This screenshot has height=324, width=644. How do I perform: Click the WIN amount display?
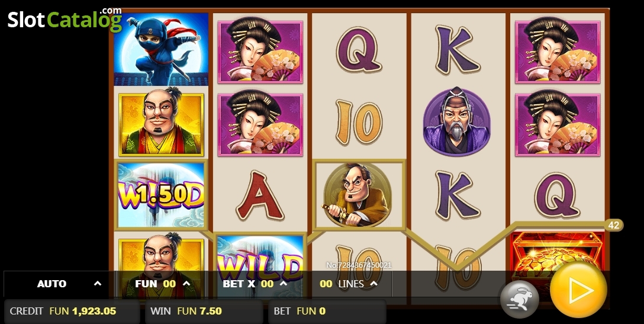click(x=204, y=311)
